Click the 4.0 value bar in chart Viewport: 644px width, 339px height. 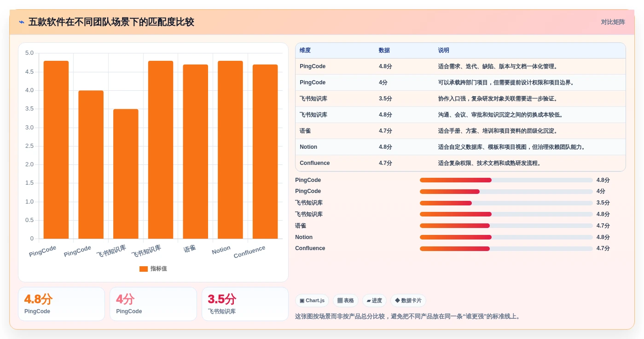(x=91, y=164)
